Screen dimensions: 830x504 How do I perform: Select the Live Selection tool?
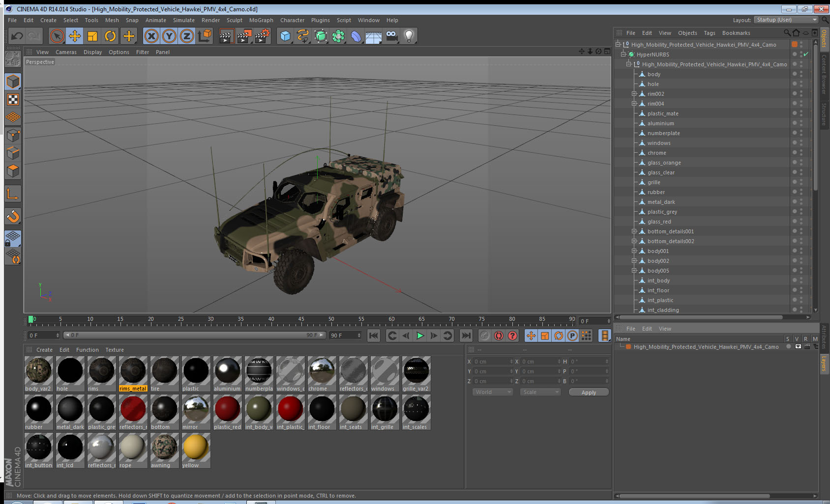[x=57, y=36]
